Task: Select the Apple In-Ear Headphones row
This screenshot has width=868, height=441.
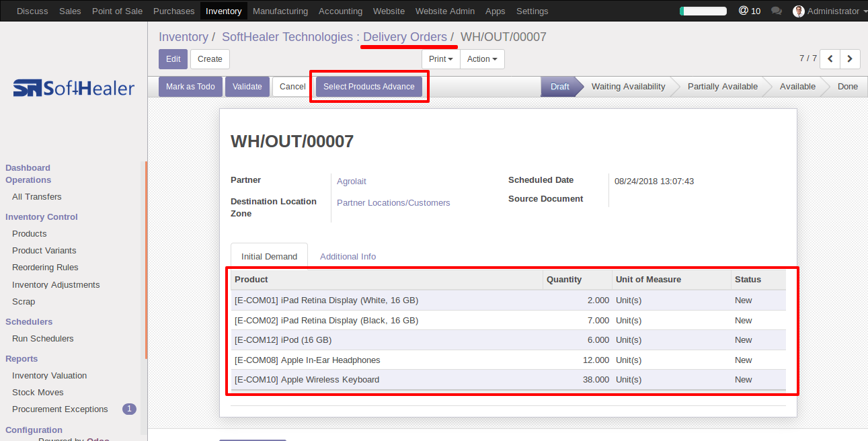Action: click(x=508, y=360)
